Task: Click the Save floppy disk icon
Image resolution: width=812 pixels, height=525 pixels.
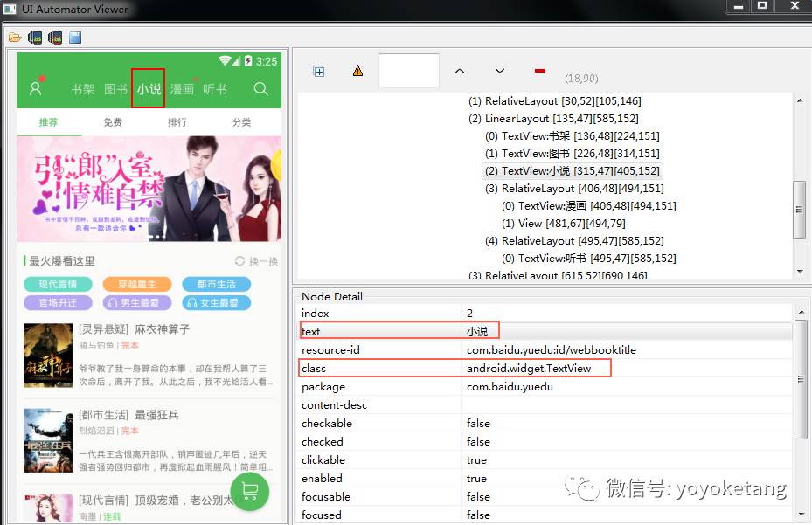Action: [76, 38]
